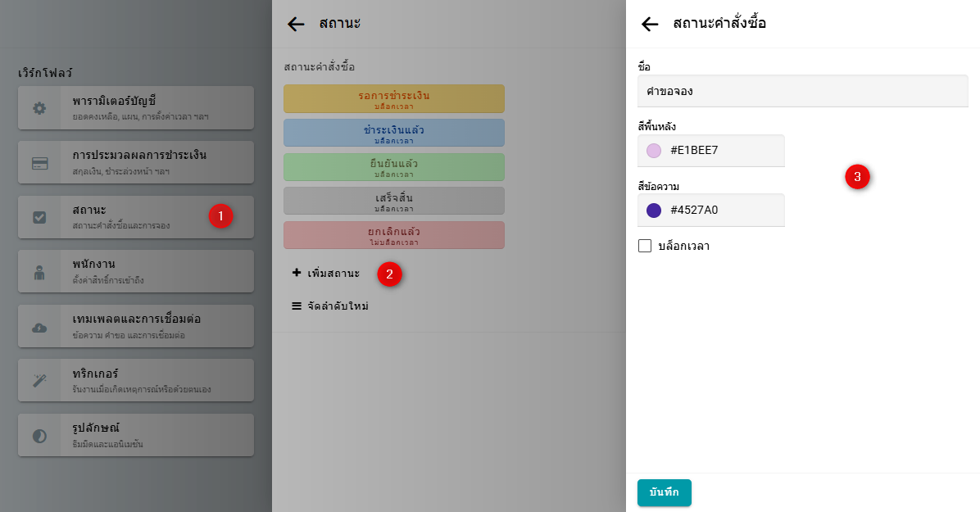This screenshot has width=980, height=512.
Task: Click the credit card payment processing icon
Action: 39,162
